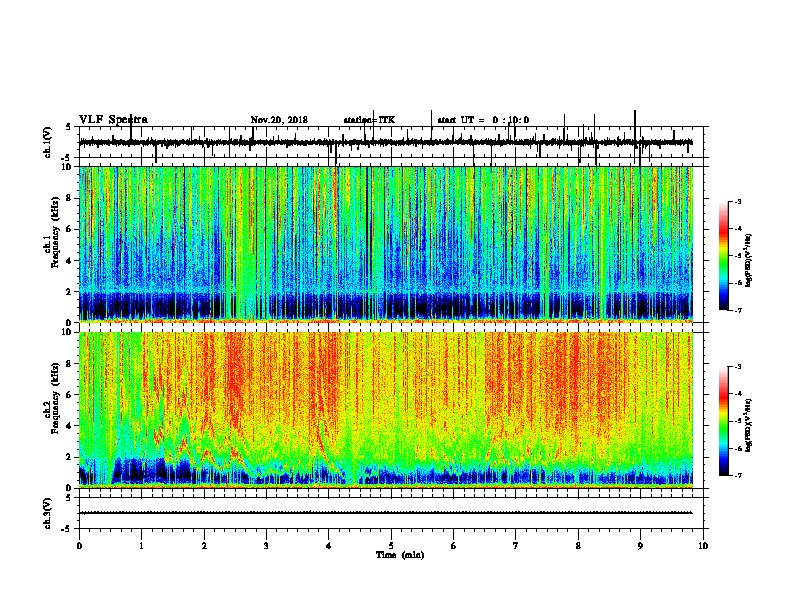Click the flat ch.3 voltage trace
The height and width of the screenshot is (612, 792).
(385, 513)
